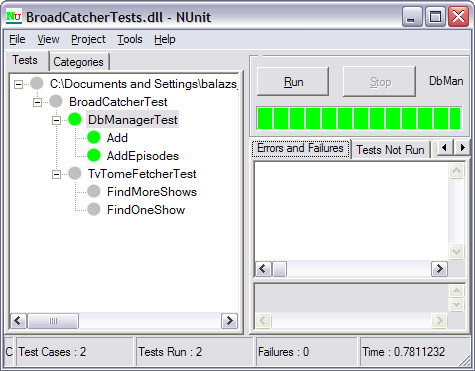The height and width of the screenshot is (371, 475).
Task: Maximize the NUnit window
Action: click(435, 16)
